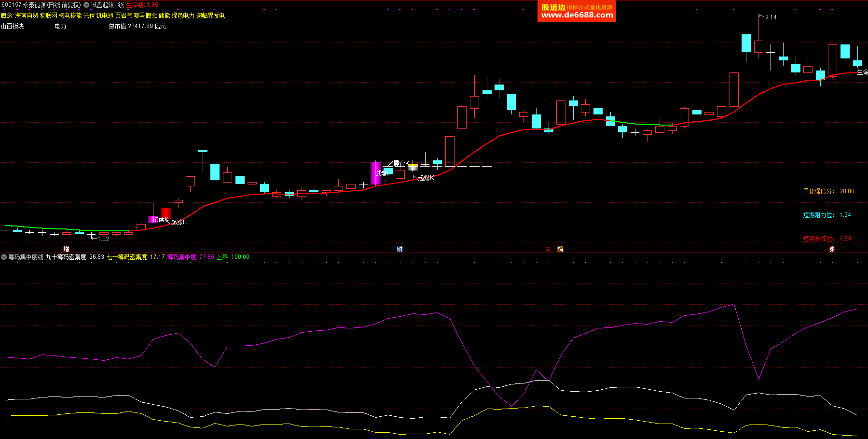868x439 pixels.
Task: Click the 2.14 high price marker
Action: pos(771,17)
